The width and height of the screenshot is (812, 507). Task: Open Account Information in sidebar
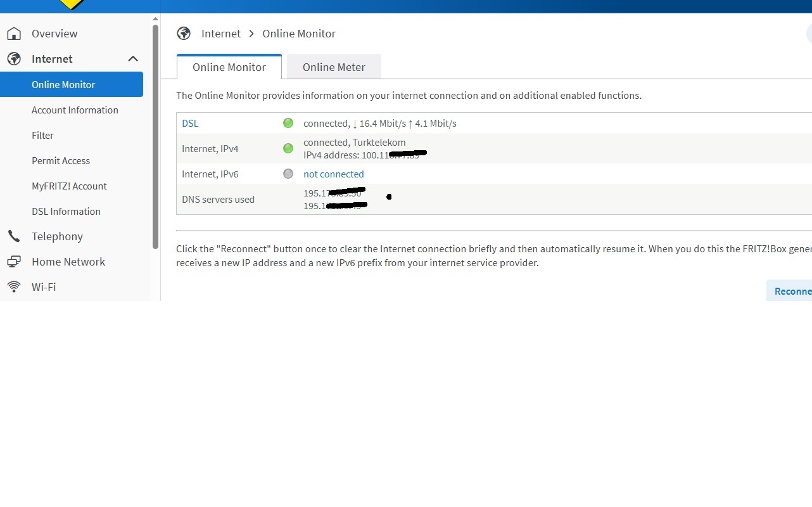pyautogui.click(x=75, y=110)
